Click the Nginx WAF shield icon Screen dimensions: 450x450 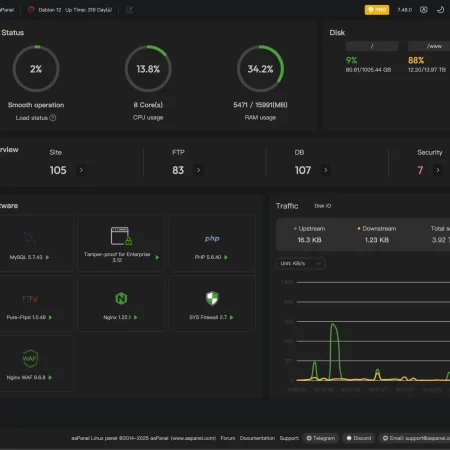pyautogui.click(x=30, y=358)
